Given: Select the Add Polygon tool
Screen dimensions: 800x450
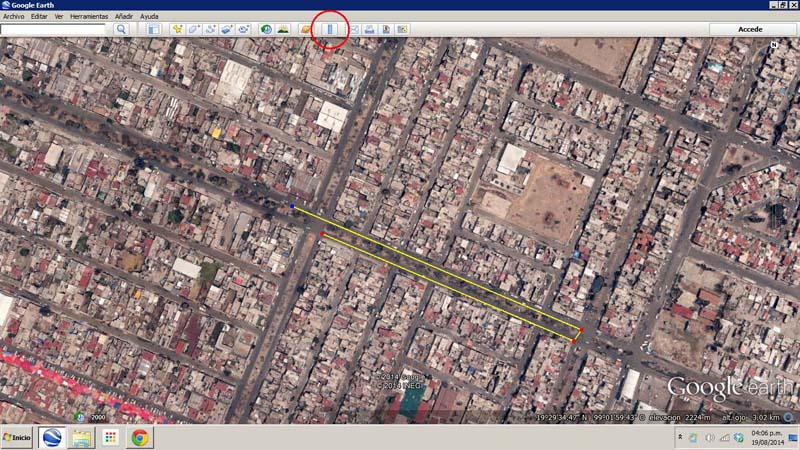Looking at the screenshot, I should (194, 30).
